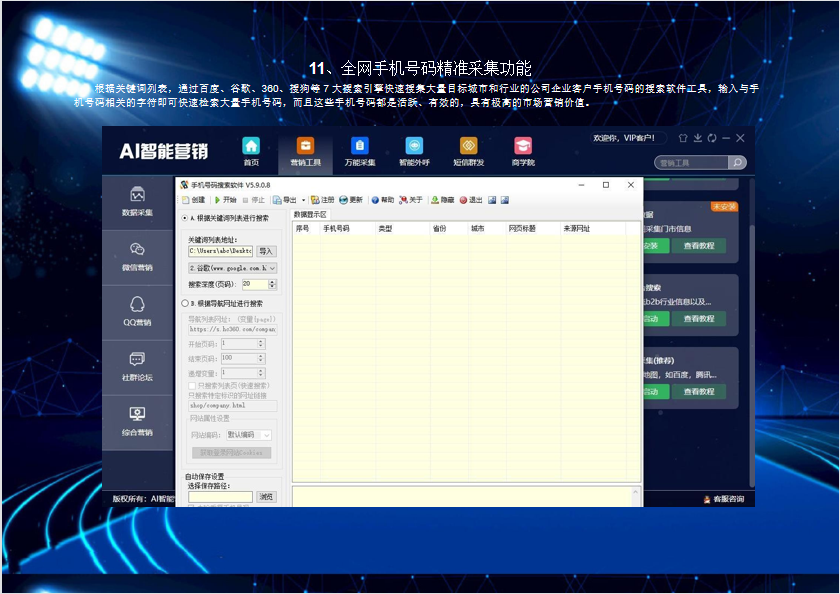
Task: Click 退出 (exit) in the toolbar
Action: [x=471, y=200]
